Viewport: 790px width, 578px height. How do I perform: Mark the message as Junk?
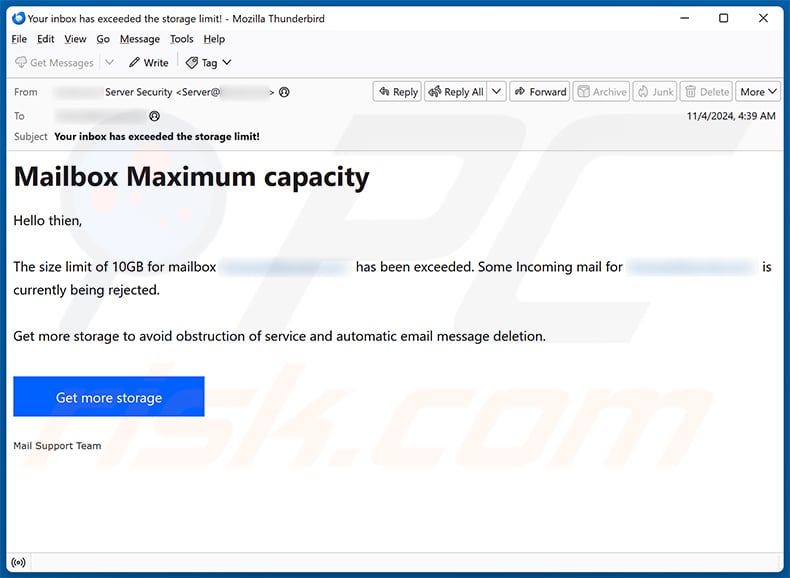click(655, 92)
